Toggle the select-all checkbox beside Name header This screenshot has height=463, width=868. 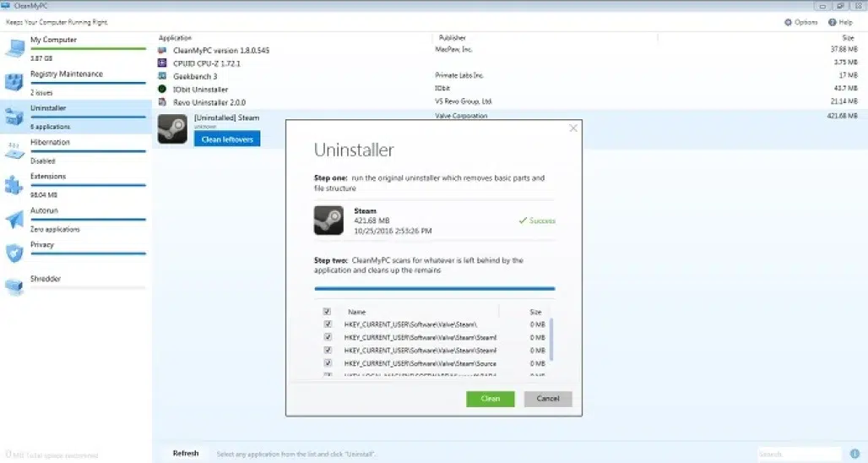tap(327, 312)
